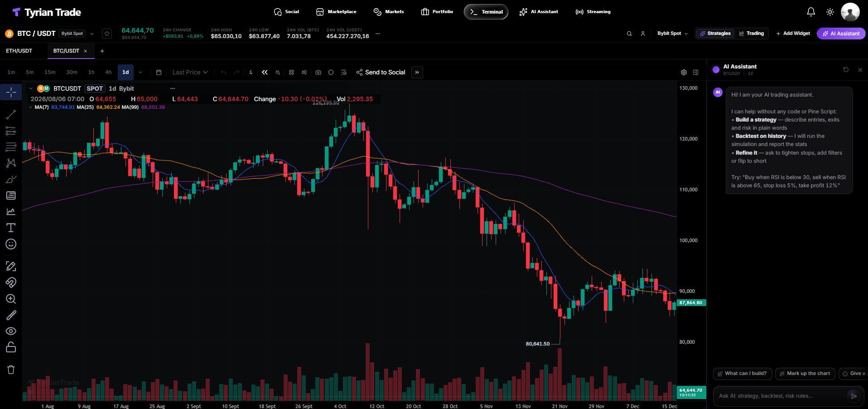Select the ruler measure tool

pos(11,315)
